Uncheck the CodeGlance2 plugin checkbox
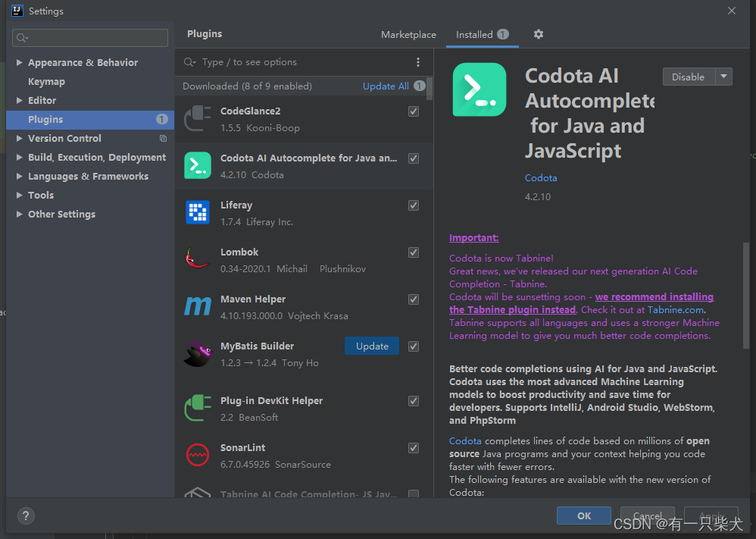Viewport: 756px width, 539px height. click(x=414, y=111)
